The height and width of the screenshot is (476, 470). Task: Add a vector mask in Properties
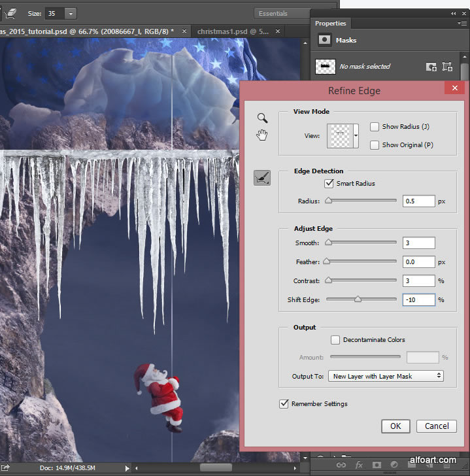point(448,66)
